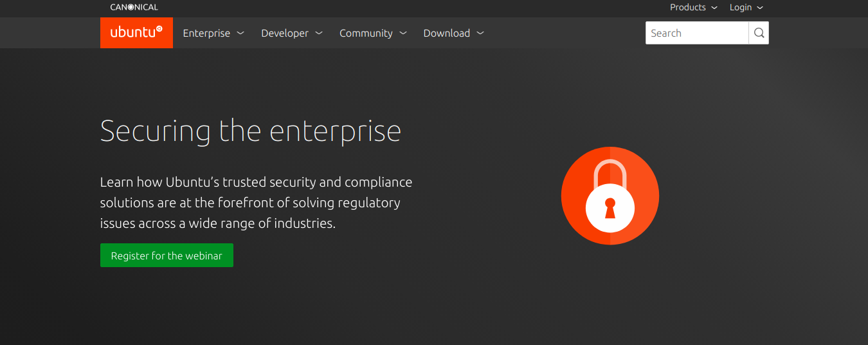The image size is (868, 345).
Task: Open the Canonical logo link
Action: point(134,7)
